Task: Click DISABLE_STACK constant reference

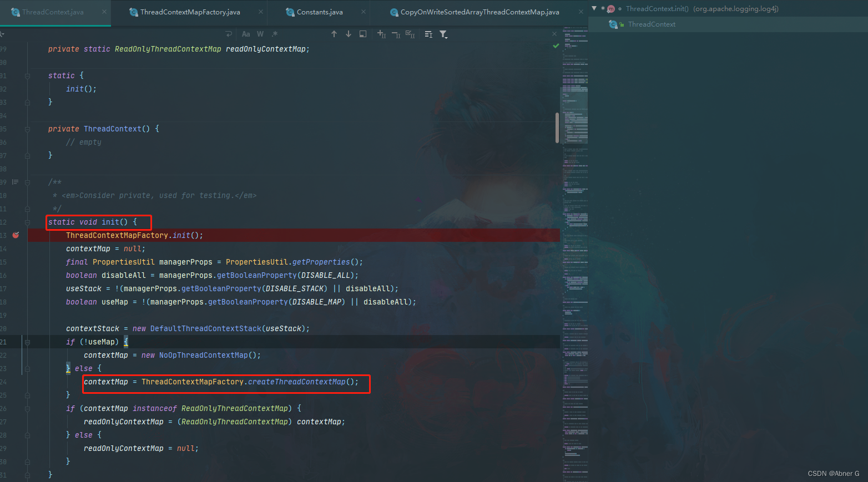Action: (294, 288)
